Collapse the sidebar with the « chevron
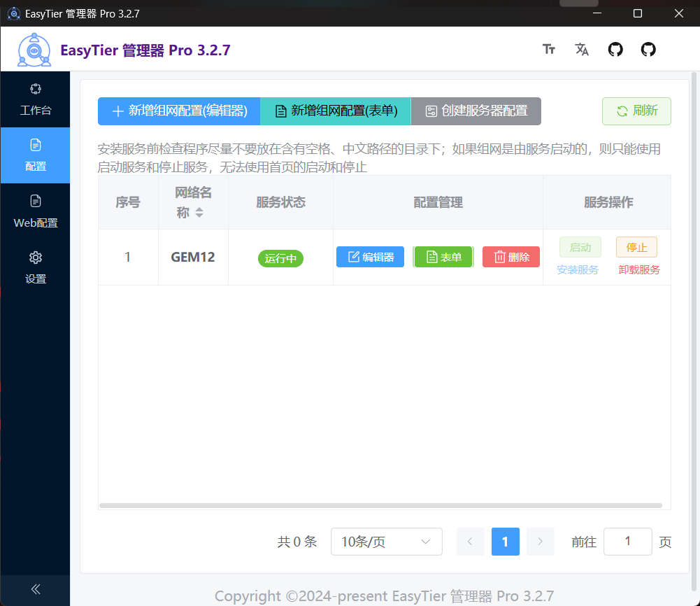The width and height of the screenshot is (700, 606). point(35,589)
